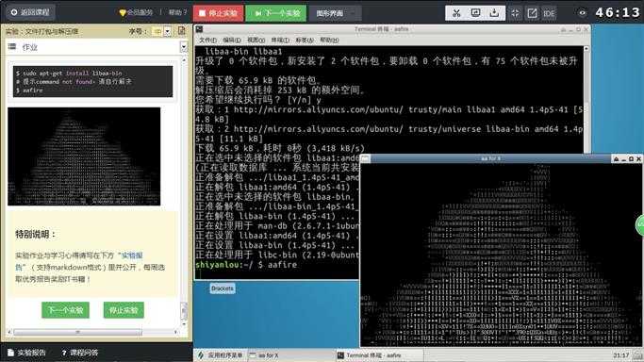Open the 标签(A) menu in Terminal
Screen dimensions: 644x362
[305, 40]
